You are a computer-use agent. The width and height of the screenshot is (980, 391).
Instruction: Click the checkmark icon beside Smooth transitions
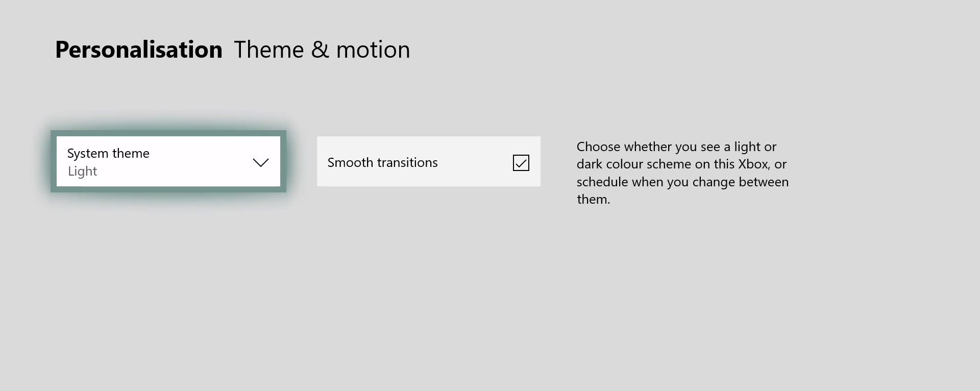click(521, 163)
